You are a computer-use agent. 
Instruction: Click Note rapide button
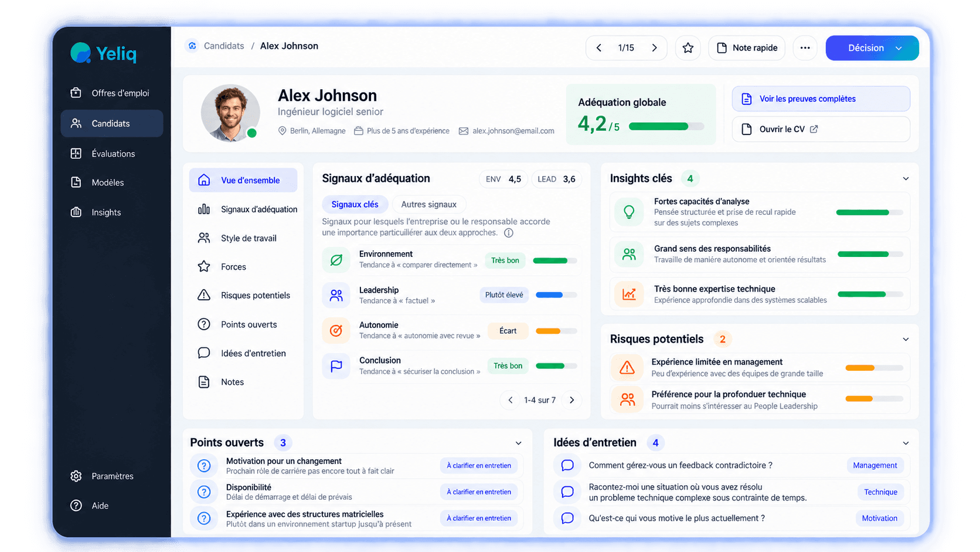[x=747, y=48]
